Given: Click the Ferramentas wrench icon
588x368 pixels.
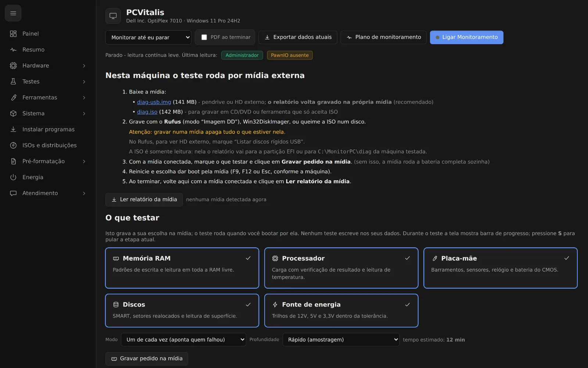Looking at the screenshot, I should pyautogui.click(x=13, y=98).
